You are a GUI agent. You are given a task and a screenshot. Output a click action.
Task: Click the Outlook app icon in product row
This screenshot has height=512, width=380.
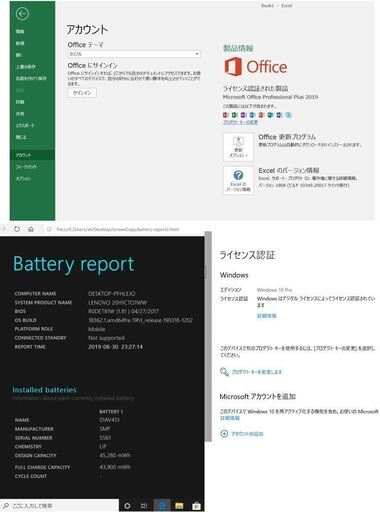point(253,115)
